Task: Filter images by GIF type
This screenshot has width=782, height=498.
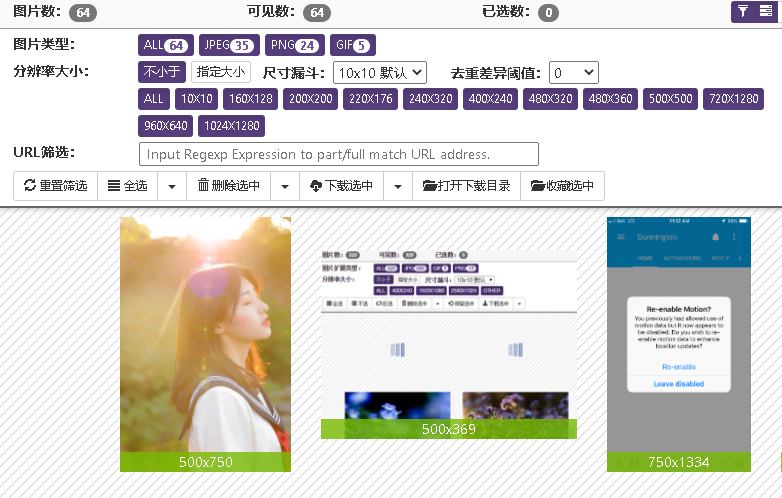Action: 353,45
